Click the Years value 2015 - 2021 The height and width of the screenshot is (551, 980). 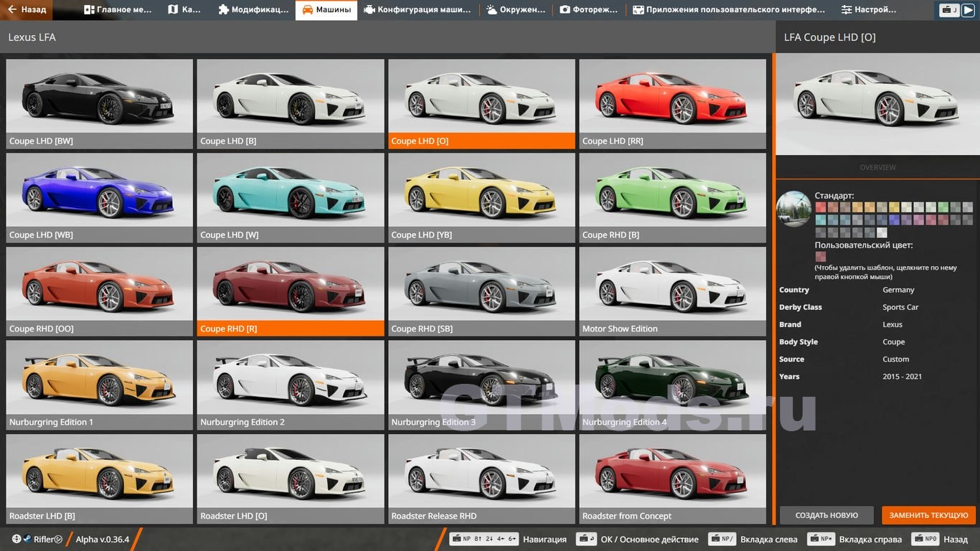[x=903, y=376]
